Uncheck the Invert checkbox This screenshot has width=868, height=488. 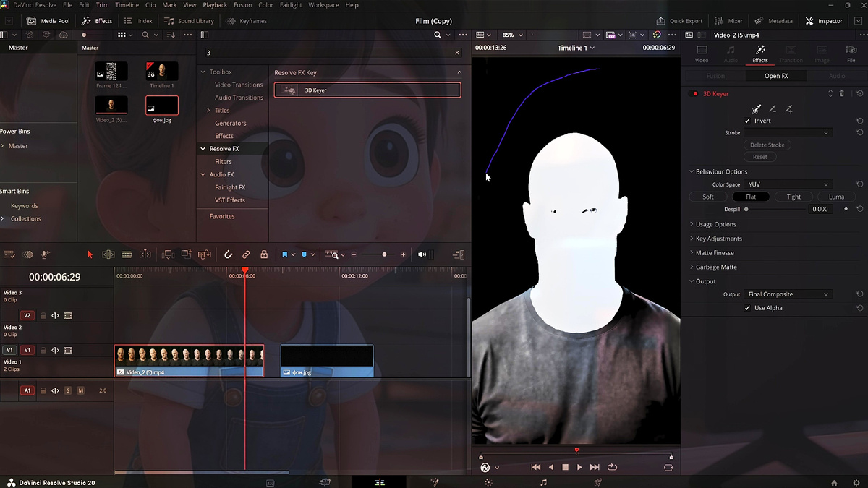[748, 121]
